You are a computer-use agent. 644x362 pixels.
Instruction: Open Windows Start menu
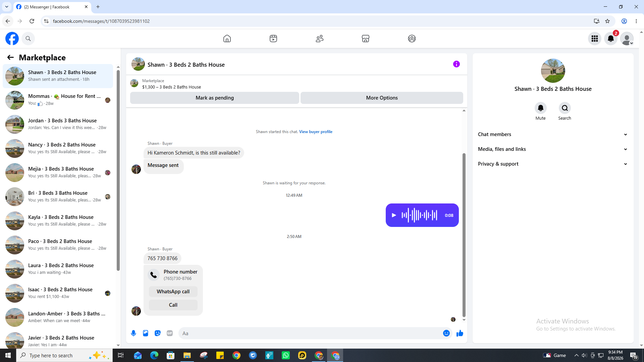click(x=8, y=355)
